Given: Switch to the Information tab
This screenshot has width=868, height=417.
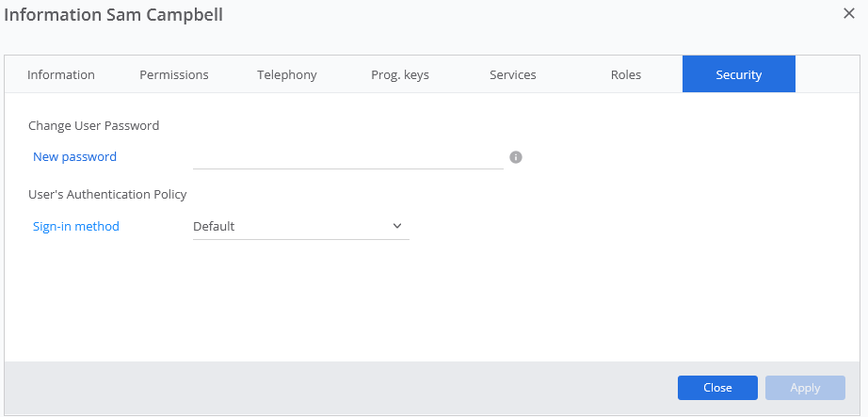Looking at the screenshot, I should (x=61, y=74).
